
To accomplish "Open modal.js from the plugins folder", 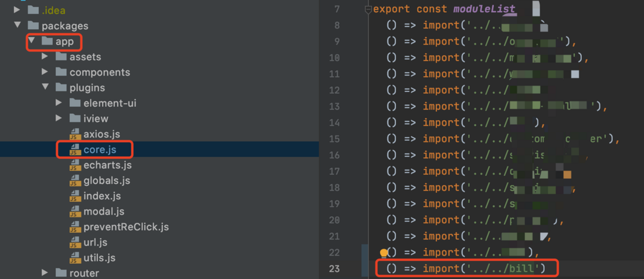I will click(104, 212).
